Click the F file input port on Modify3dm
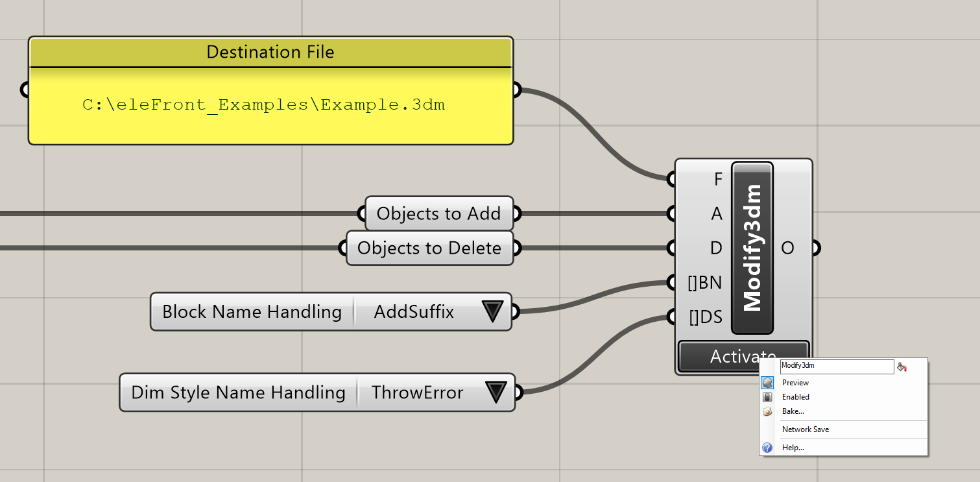The image size is (980, 482). (671, 178)
